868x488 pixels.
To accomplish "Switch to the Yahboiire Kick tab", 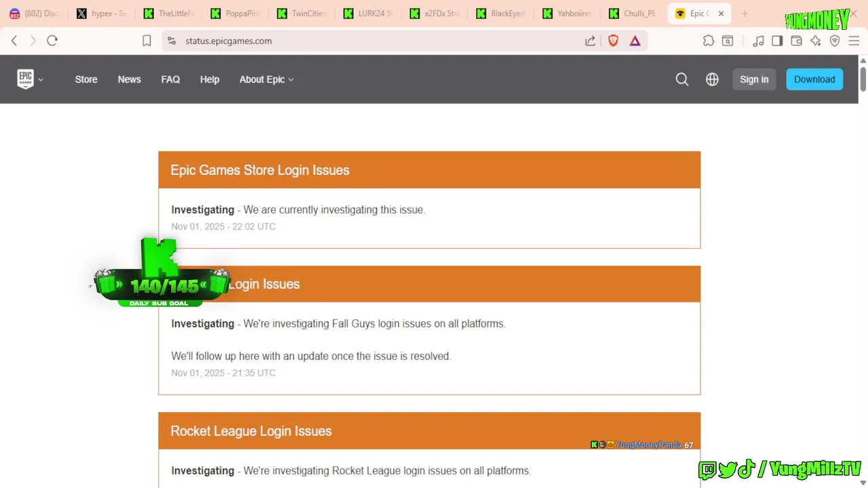I will [567, 14].
